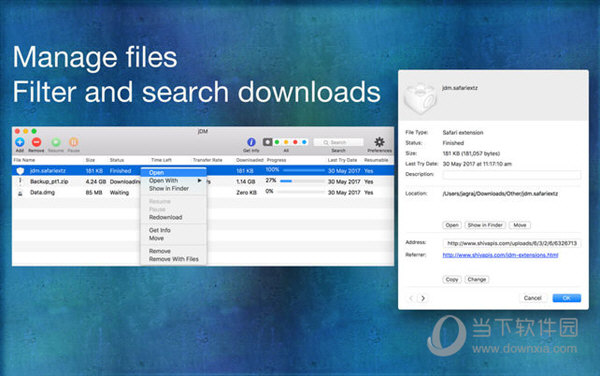Sort by the Time Left column header
Viewport: 600px width, 376px height.
click(161, 160)
